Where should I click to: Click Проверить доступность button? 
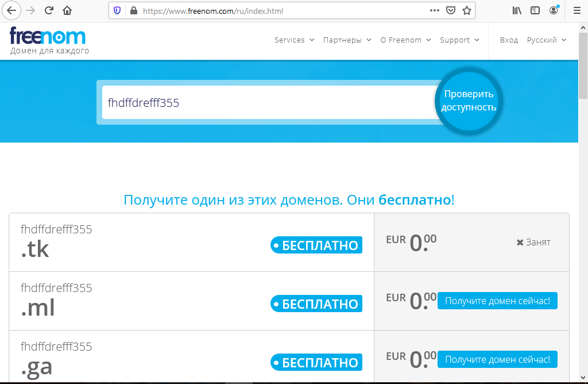pos(469,101)
